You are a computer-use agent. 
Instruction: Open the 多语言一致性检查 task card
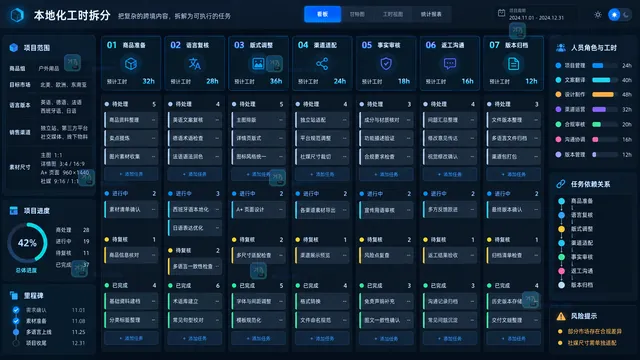195,266
